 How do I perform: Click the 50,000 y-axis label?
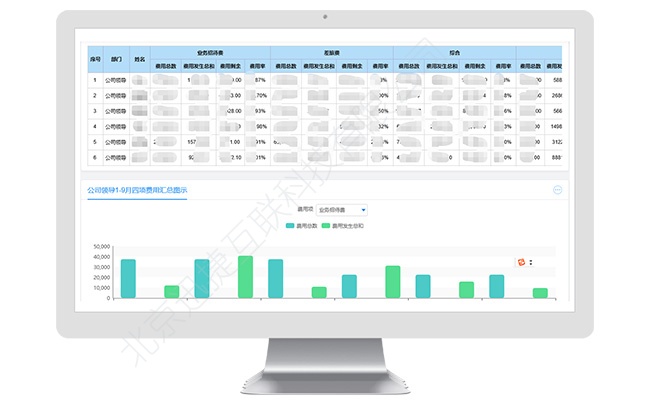pyautogui.click(x=102, y=247)
